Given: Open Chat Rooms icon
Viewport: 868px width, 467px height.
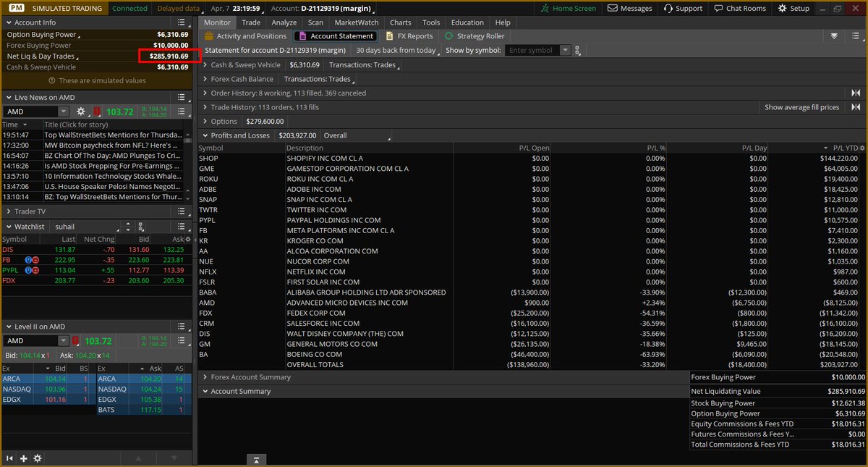Looking at the screenshot, I should pos(718,8).
